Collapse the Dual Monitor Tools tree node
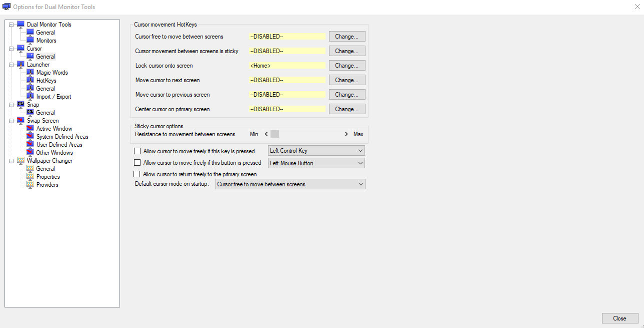Image resolution: width=644 pixels, height=328 pixels. (11, 25)
